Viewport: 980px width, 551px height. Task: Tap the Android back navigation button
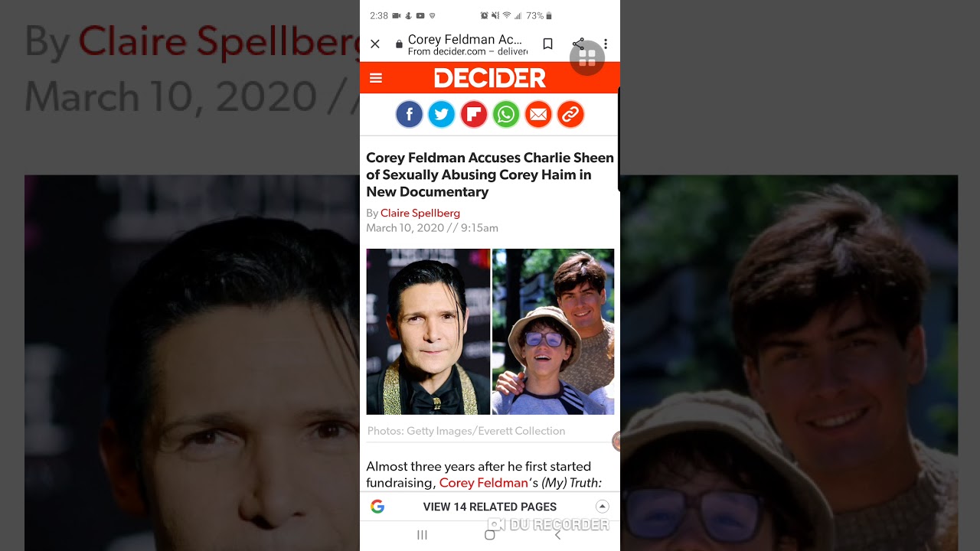pyautogui.click(x=557, y=535)
